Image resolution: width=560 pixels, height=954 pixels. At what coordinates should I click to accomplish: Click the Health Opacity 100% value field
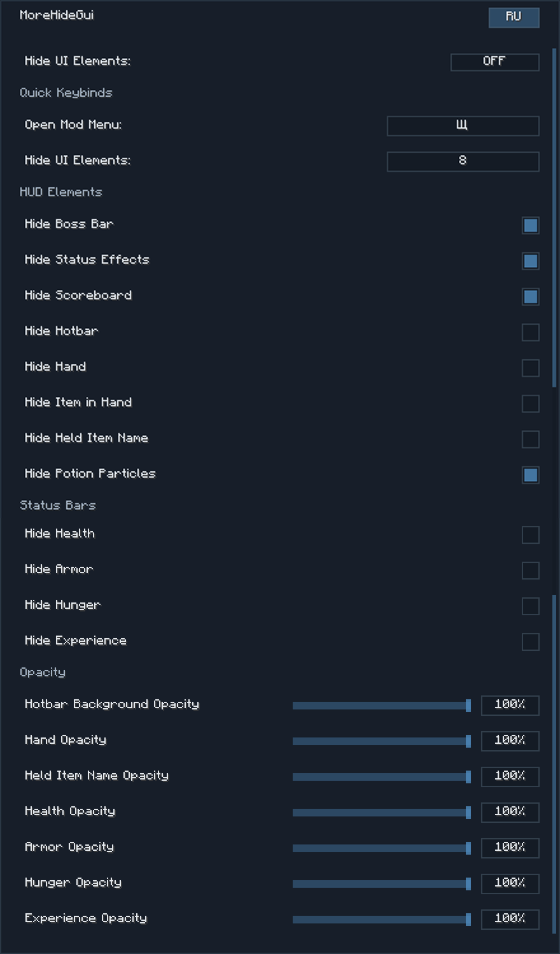pos(510,812)
